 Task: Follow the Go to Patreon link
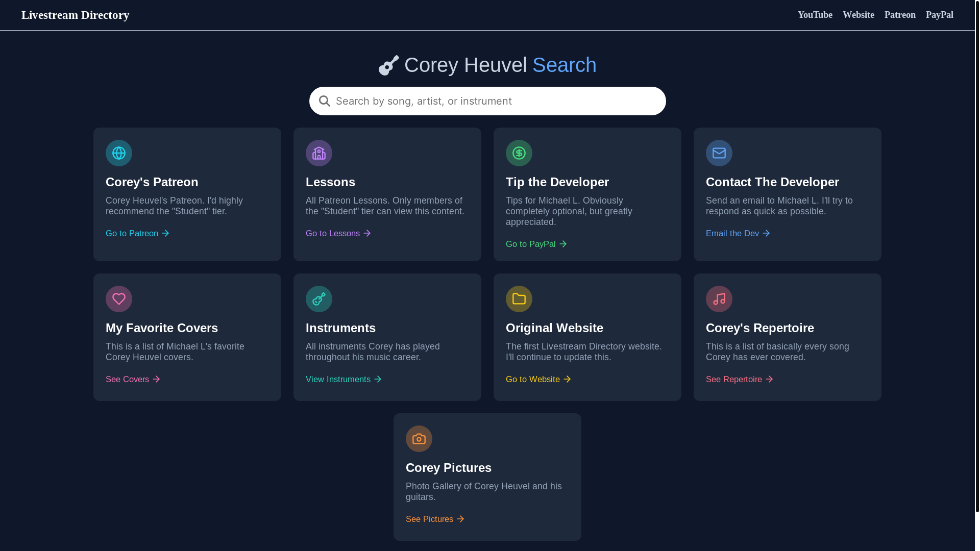(x=137, y=233)
